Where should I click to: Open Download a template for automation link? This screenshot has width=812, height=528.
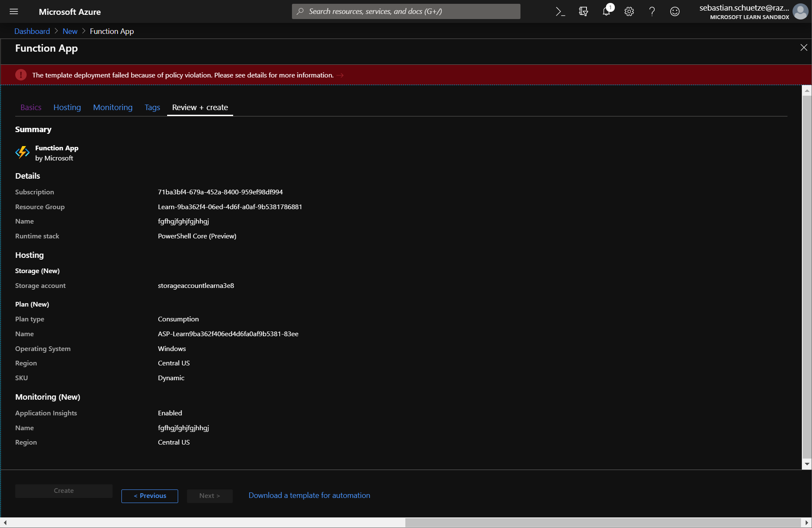309,495
